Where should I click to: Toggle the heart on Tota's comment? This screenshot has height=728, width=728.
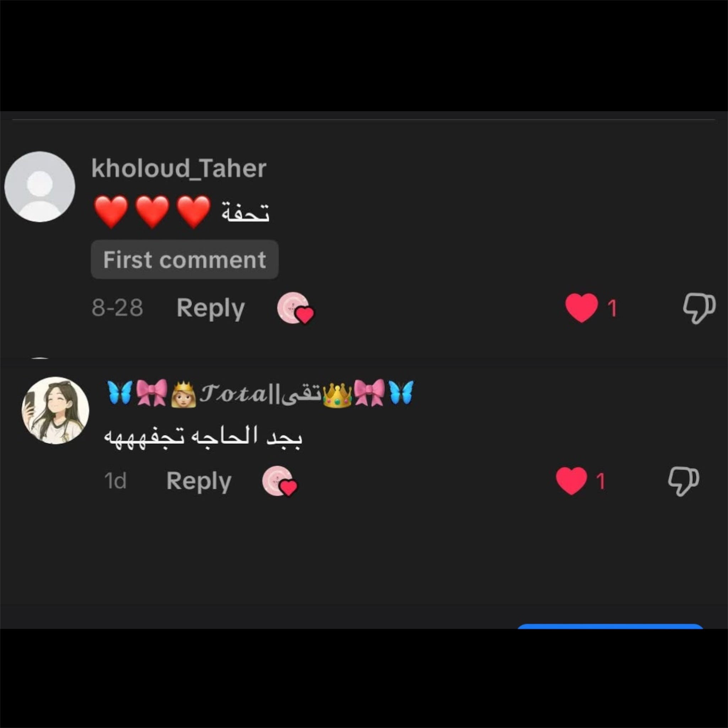click(x=571, y=481)
